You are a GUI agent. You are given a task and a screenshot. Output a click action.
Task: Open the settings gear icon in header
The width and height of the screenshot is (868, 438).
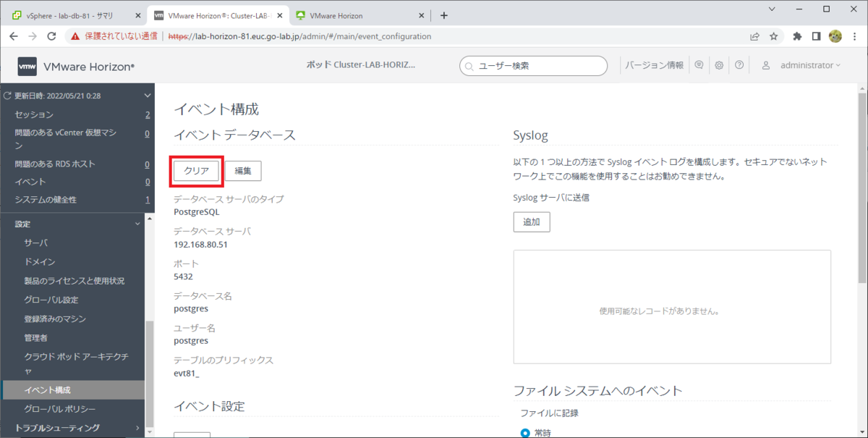[719, 64]
